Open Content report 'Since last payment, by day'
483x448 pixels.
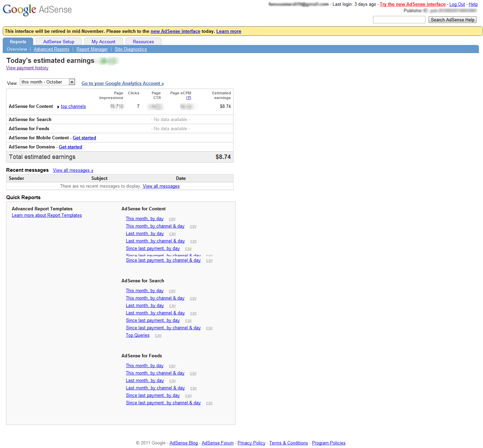click(x=153, y=249)
